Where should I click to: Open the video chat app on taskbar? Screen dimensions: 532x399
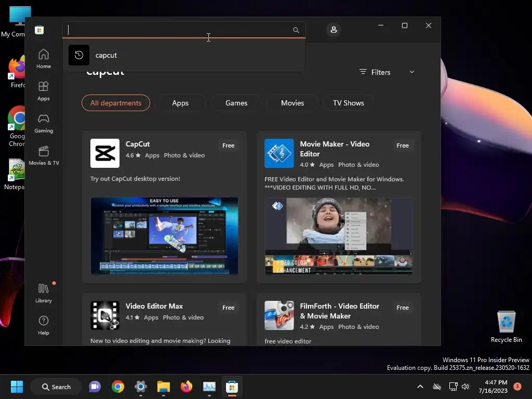pyautogui.click(x=95, y=387)
